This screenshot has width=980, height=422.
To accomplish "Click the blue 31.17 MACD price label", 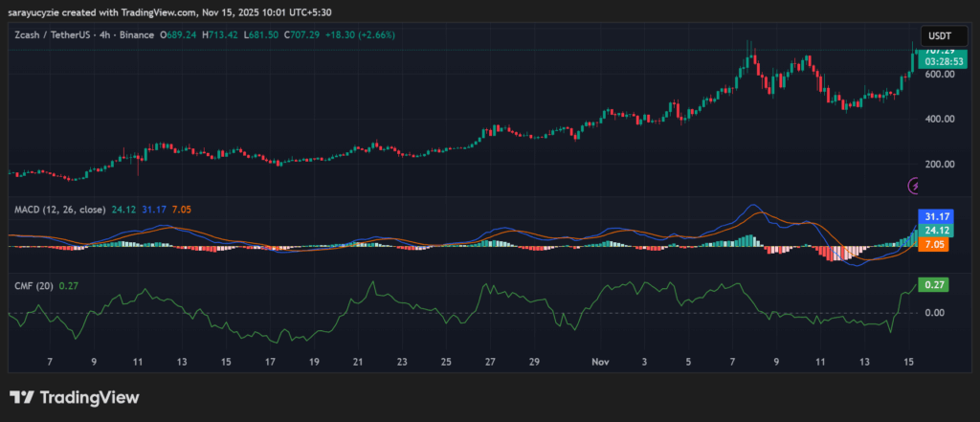I will point(932,216).
